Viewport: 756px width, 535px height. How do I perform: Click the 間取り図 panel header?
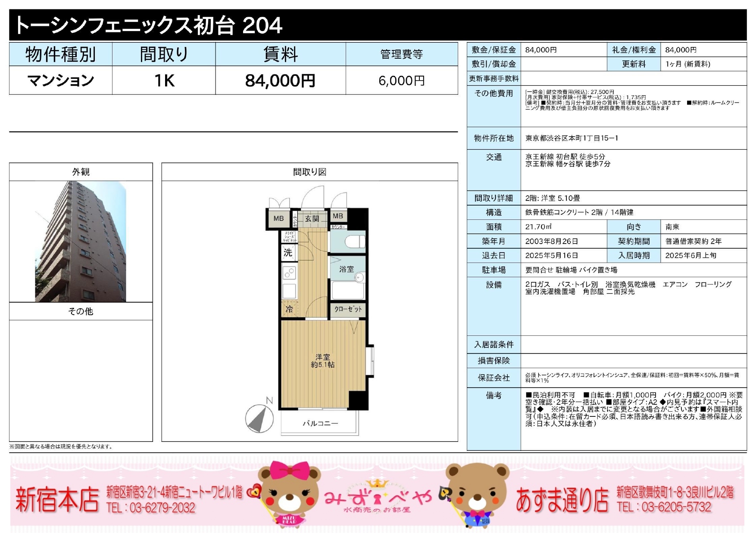pos(309,172)
